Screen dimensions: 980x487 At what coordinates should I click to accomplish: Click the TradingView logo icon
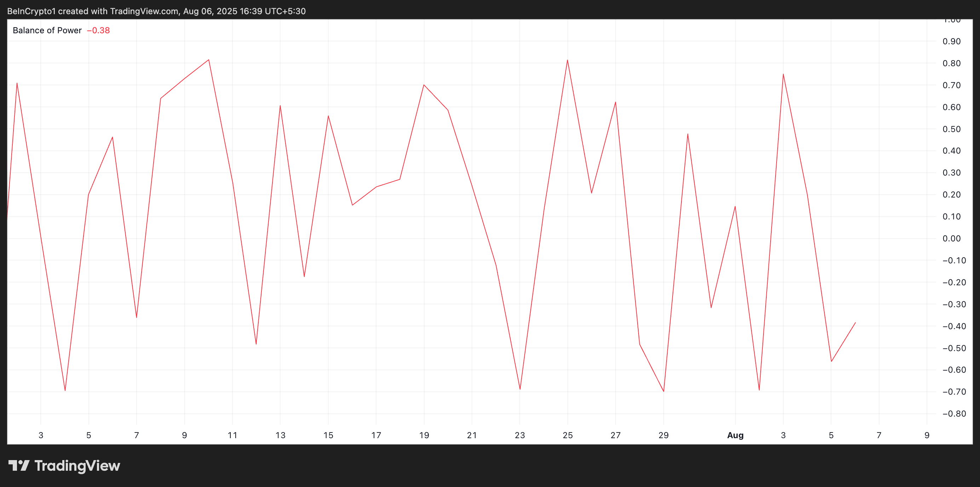19,465
